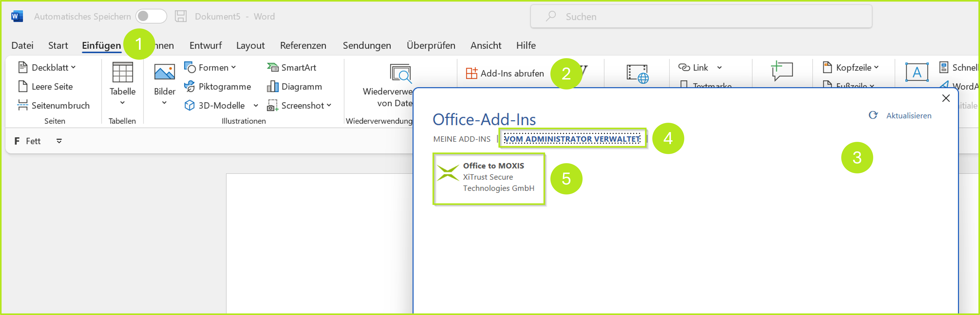Screen dimensions: 980x315
Task: Expand the Screenshot dropdown
Action: (329, 105)
